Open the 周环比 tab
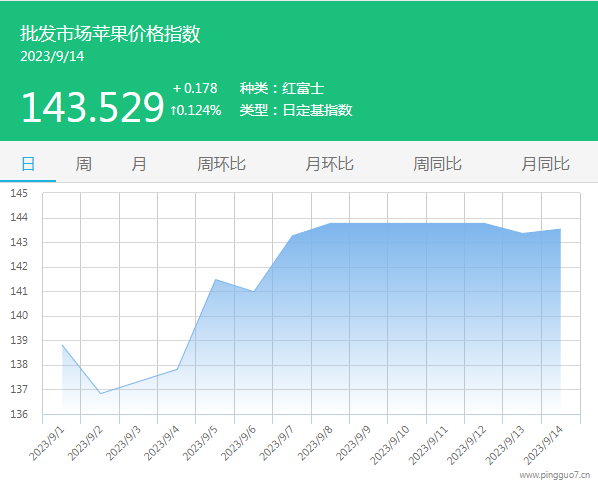Image resolution: width=598 pixels, height=487 pixels. pyautogui.click(x=221, y=164)
